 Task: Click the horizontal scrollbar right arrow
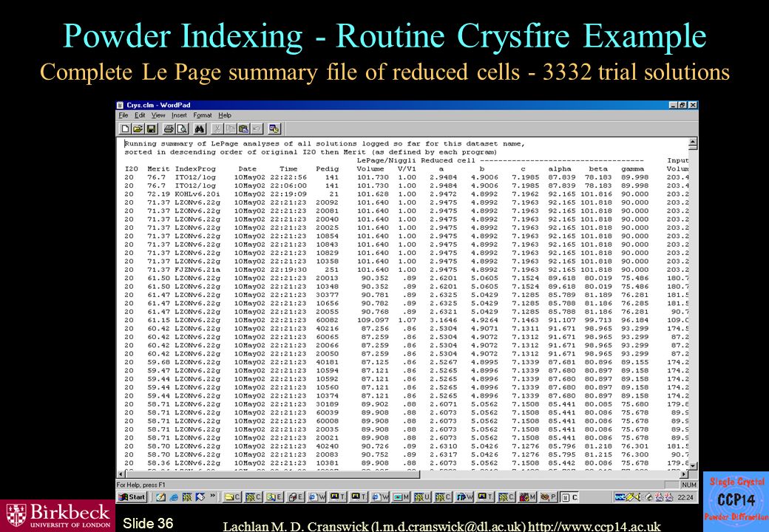click(x=684, y=474)
